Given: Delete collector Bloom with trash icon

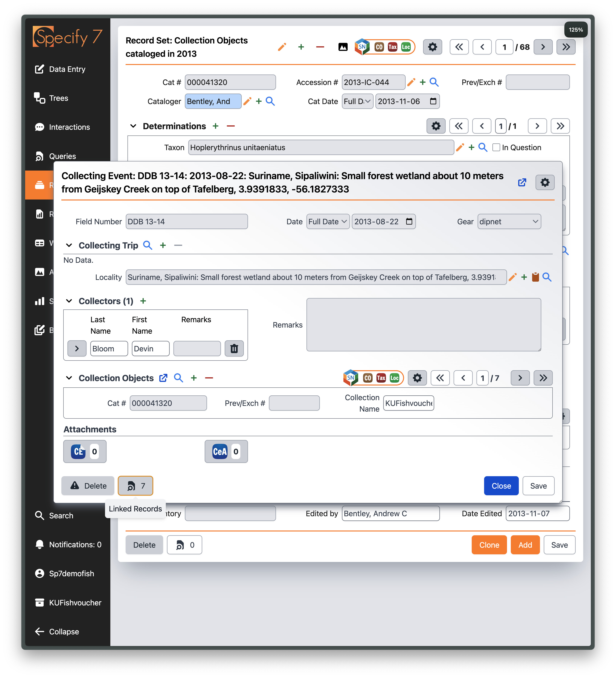Looking at the screenshot, I should pyautogui.click(x=234, y=348).
